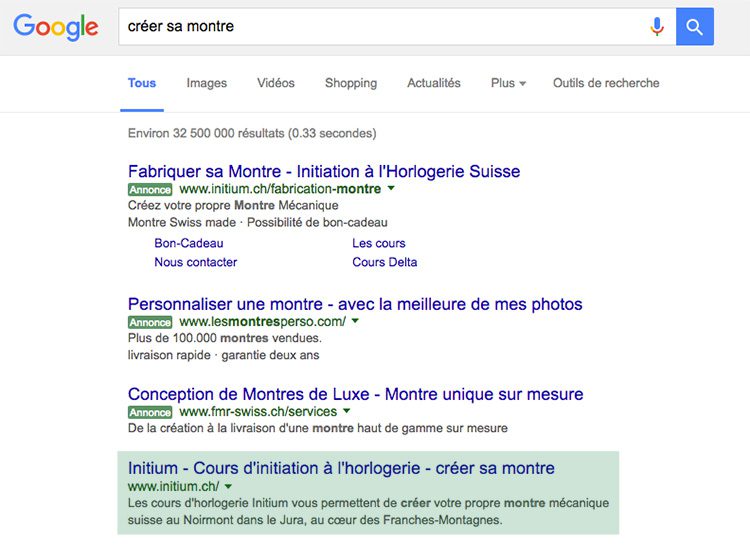Expand arrow next to www.initium.ch/ organic result

[x=228, y=487]
